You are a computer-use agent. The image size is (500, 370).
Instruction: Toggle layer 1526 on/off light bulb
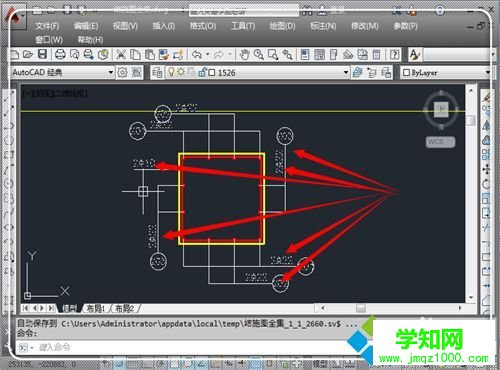171,72
